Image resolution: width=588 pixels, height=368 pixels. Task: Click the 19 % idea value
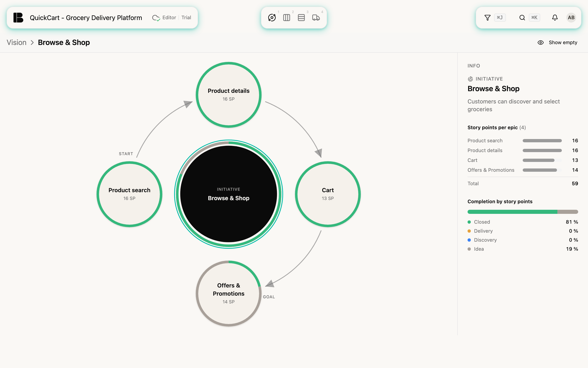pos(572,249)
